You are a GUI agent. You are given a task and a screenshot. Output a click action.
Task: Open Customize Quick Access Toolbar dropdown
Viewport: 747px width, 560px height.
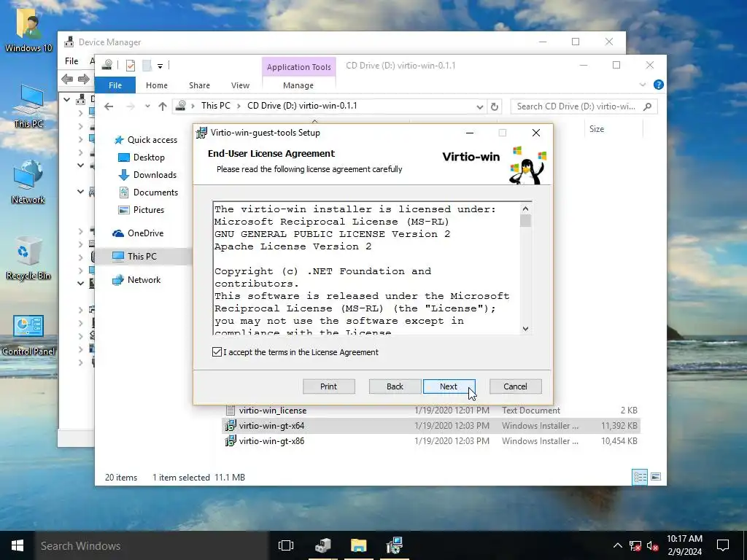160,66
